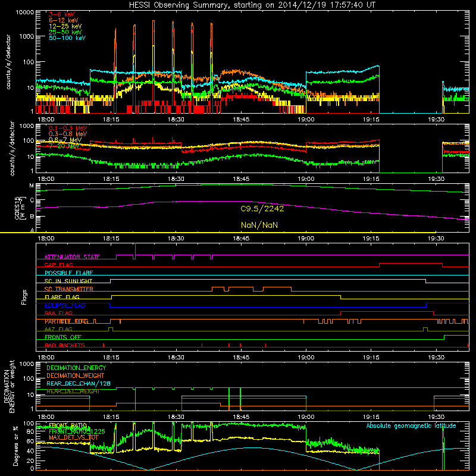476x476 pixels.
Task: Select the 18:30 time label under the keV panel
Action: coord(176,120)
